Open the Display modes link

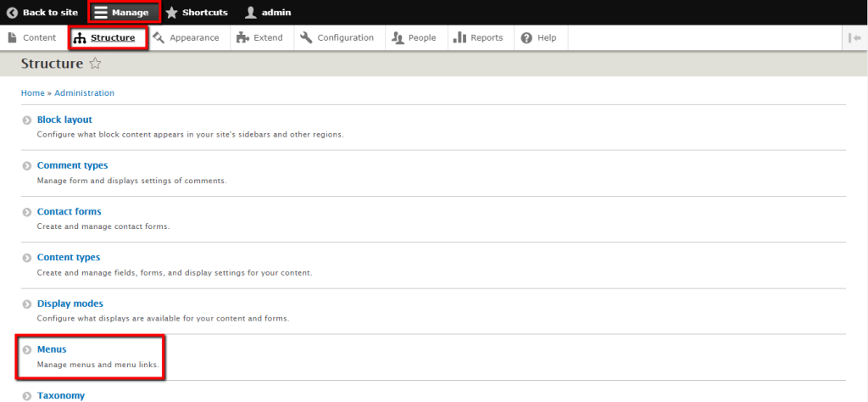coord(70,304)
